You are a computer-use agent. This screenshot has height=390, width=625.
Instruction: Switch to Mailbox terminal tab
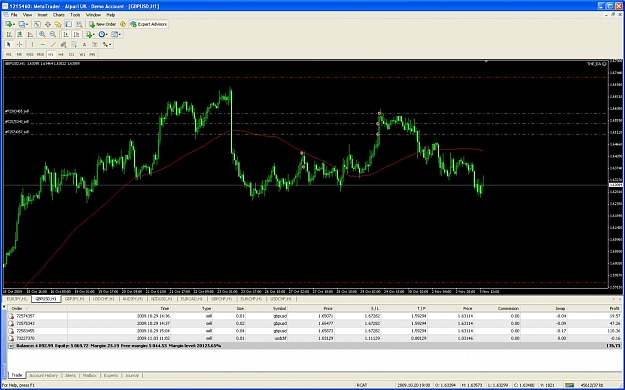point(90,375)
